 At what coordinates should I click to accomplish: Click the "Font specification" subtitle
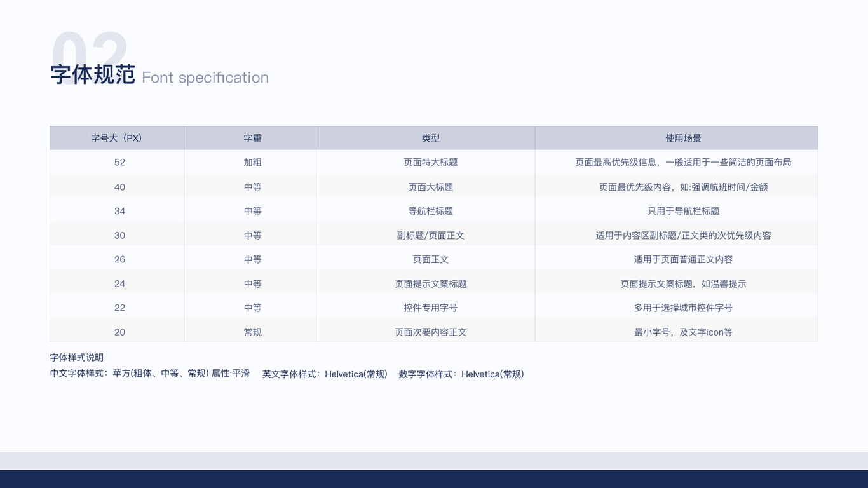coord(205,78)
